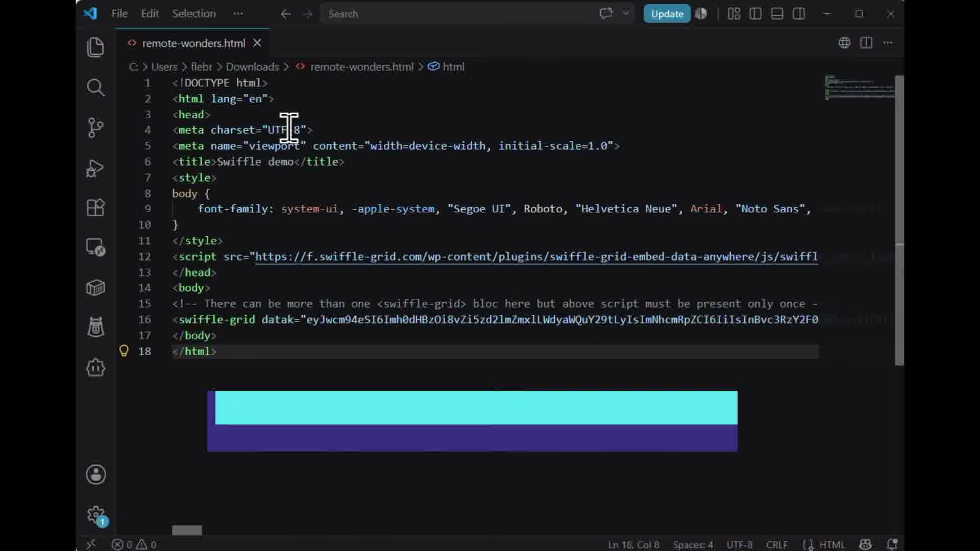The image size is (980, 551).
Task: Expand the chat dropdown arrow beside Copilot icon
Action: [x=626, y=14]
